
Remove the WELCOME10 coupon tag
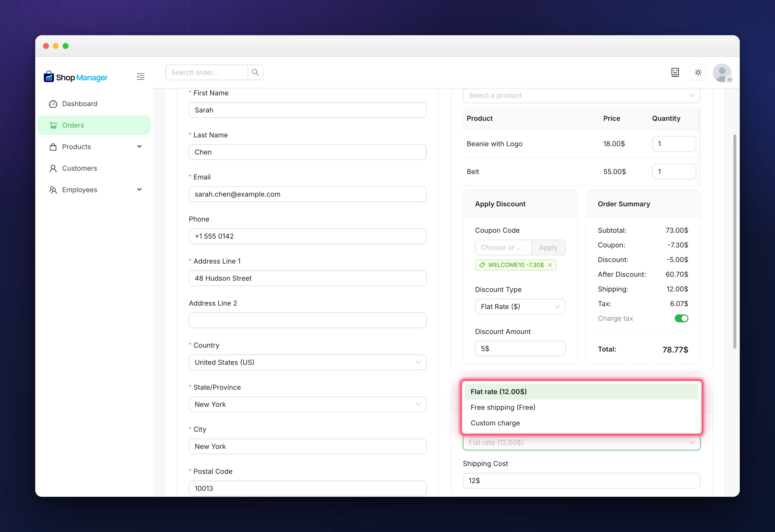550,265
